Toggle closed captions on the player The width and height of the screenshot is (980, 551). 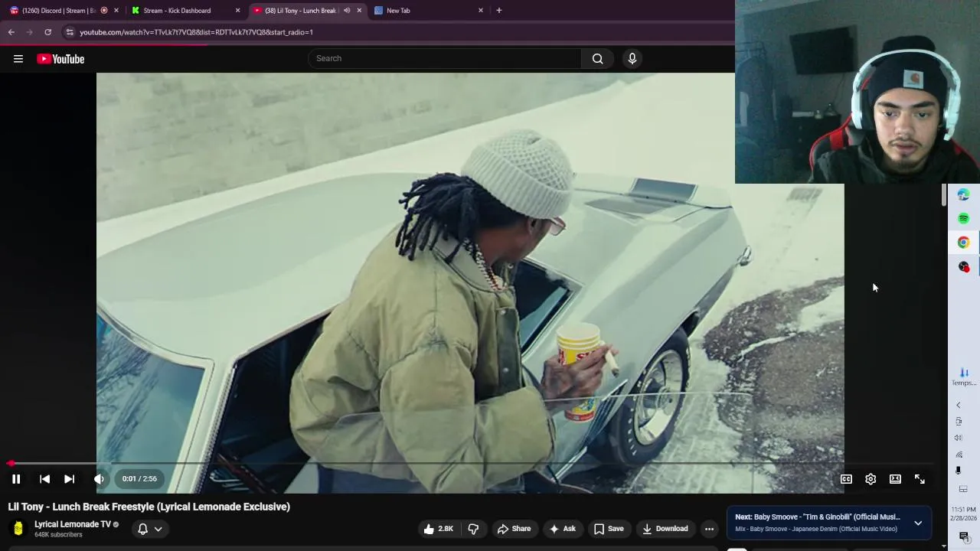(x=846, y=479)
